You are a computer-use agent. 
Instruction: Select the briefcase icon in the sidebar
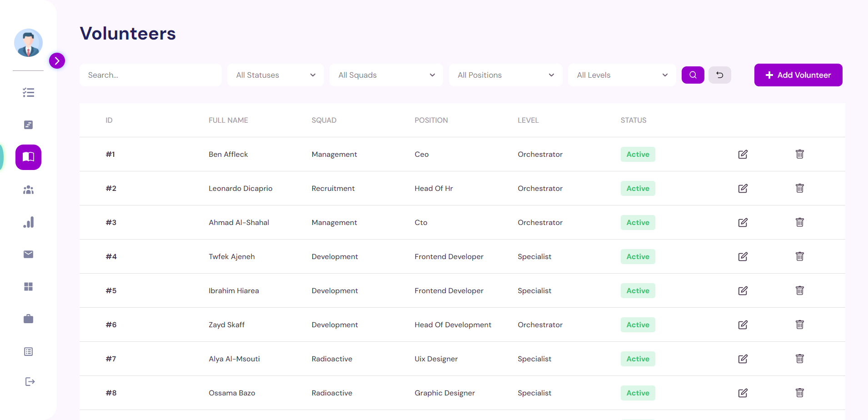tap(28, 319)
